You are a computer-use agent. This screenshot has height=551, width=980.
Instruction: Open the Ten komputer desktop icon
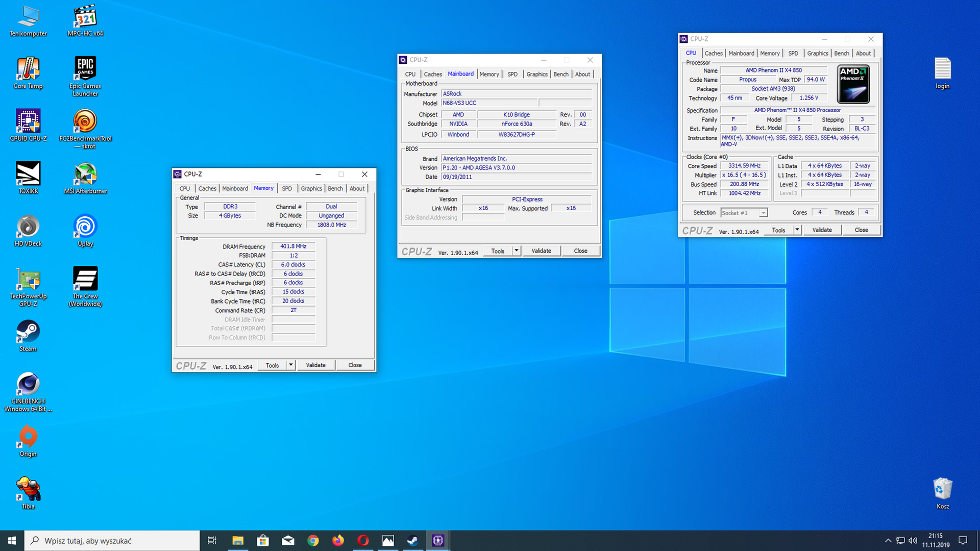coord(28,21)
